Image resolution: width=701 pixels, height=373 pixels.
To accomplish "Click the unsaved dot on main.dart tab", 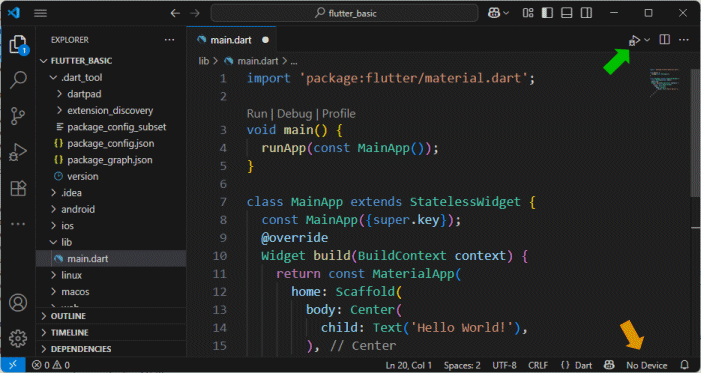I will [266, 40].
